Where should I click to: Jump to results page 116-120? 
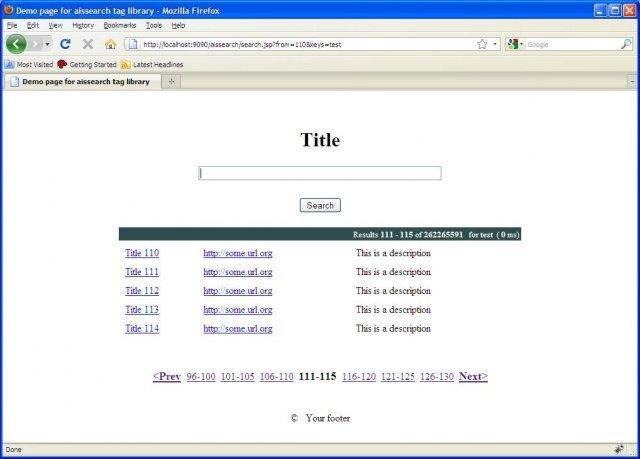tap(359, 377)
